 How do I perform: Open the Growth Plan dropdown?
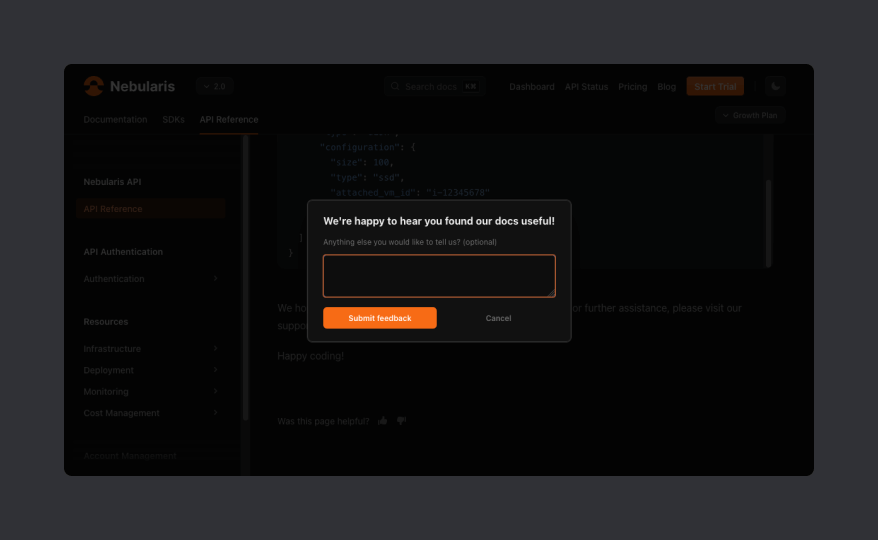(x=750, y=115)
